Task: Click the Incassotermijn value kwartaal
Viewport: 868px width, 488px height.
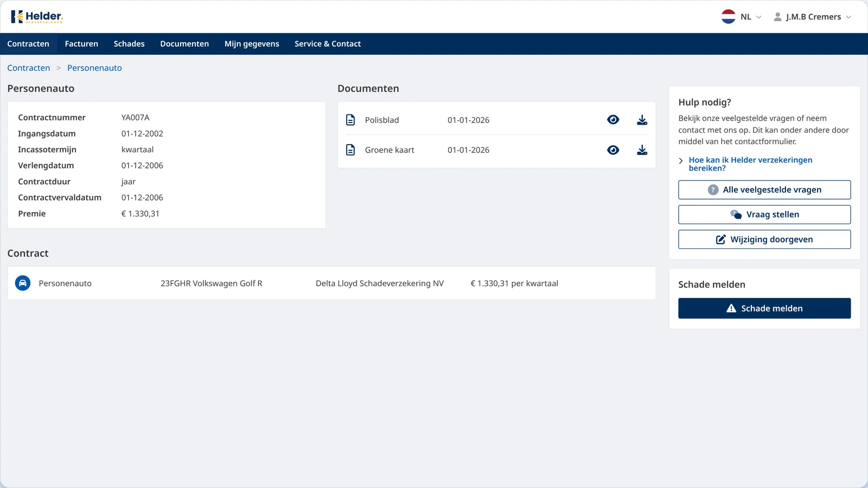Action: pyautogui.click(x=137, y=150)
